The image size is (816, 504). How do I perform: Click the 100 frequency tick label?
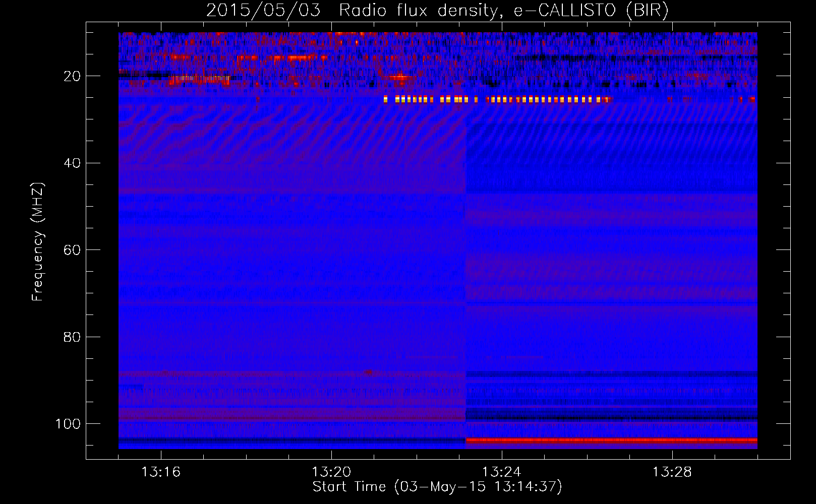pos(68,424)
